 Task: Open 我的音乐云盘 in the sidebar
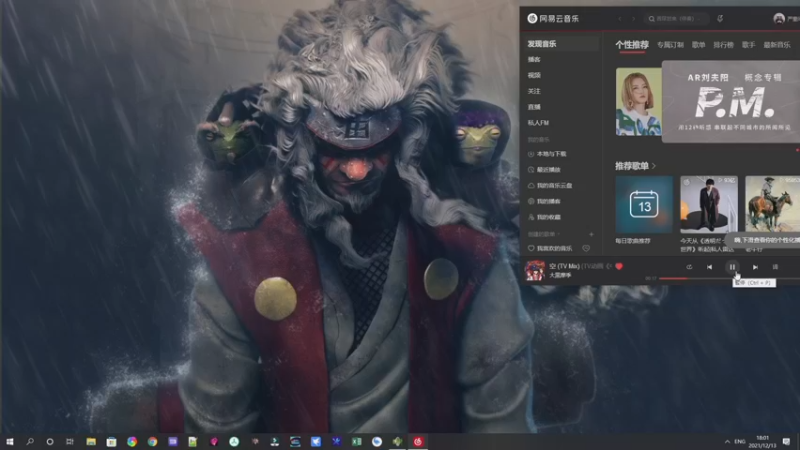(550, 186)
